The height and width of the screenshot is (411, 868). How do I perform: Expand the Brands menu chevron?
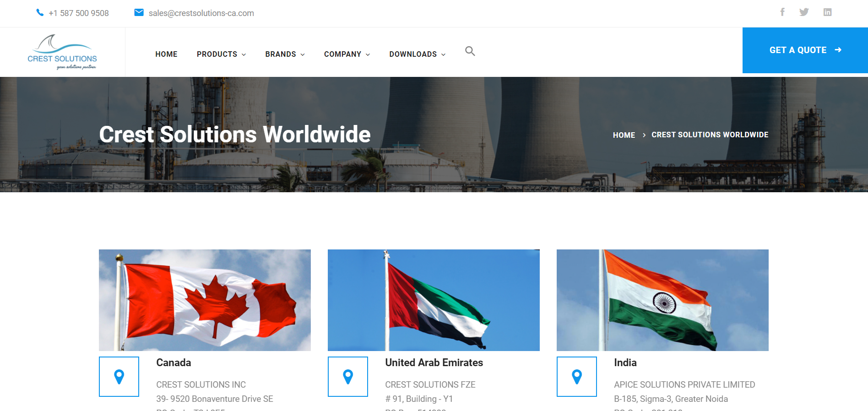[x=303, y=54]
